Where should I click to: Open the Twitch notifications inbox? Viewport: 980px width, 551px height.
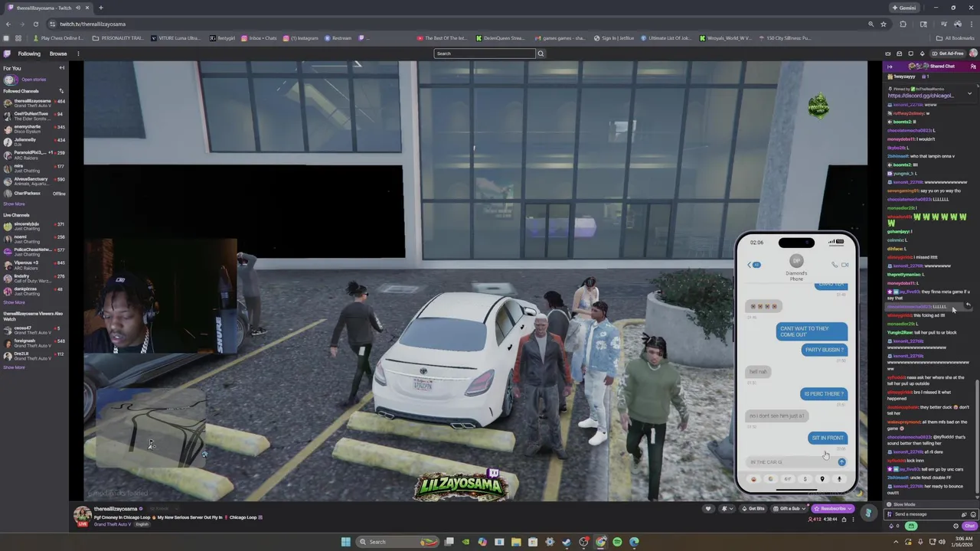click(900, 54)
